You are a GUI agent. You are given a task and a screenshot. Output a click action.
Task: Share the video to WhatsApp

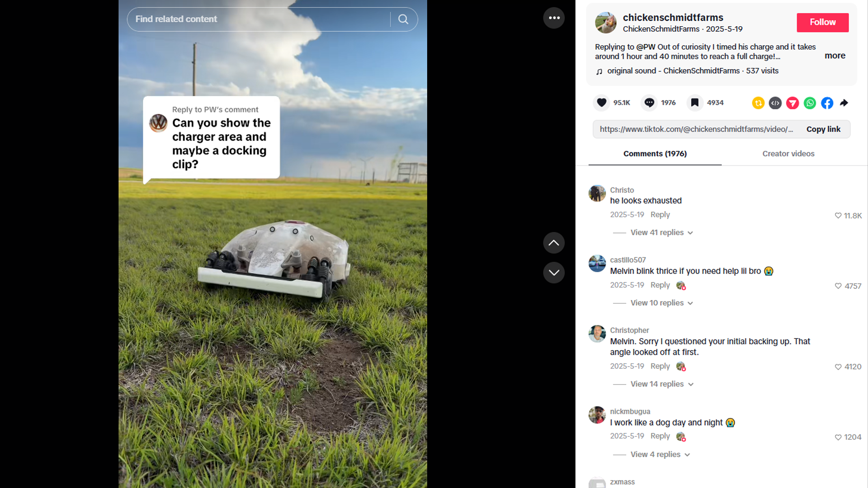(x=810, y=103)
